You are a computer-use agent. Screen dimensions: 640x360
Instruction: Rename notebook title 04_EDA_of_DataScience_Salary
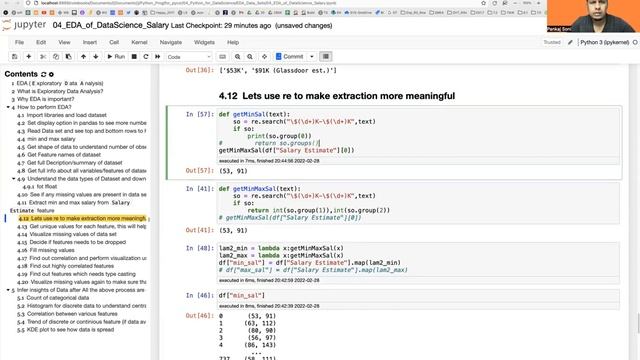111,25
